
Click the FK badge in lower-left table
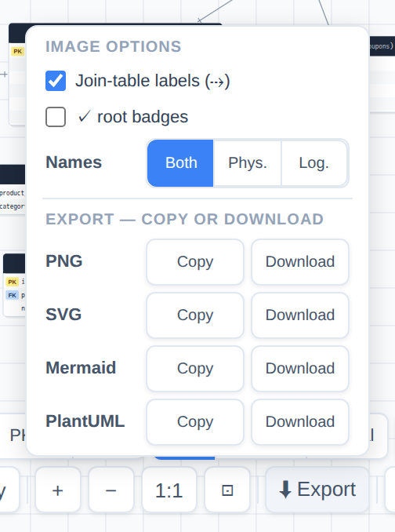coord(13,295)
